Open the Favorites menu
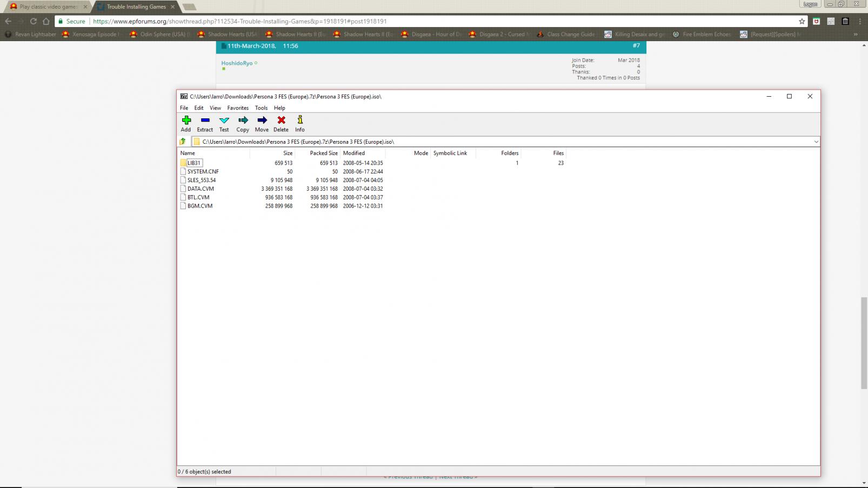 point(238,108)
